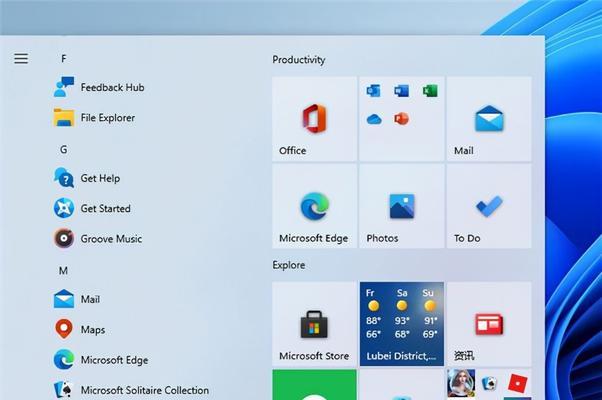
Task: Launch Groove Music
Action: (98, 238)
